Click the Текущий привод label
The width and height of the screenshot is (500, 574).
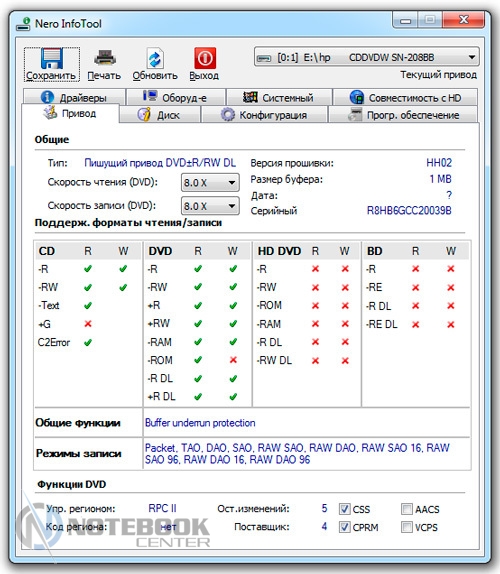click(438, 75)
